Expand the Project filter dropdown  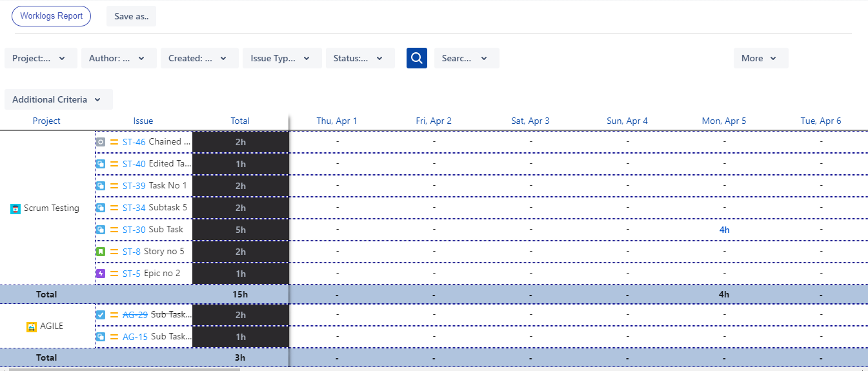[41, 58]
